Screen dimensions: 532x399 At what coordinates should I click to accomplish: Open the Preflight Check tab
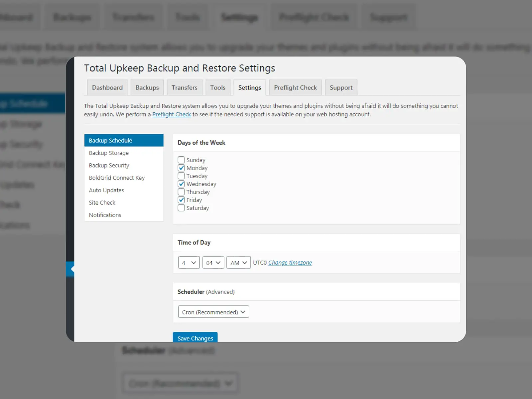click(x=295, y=87)
